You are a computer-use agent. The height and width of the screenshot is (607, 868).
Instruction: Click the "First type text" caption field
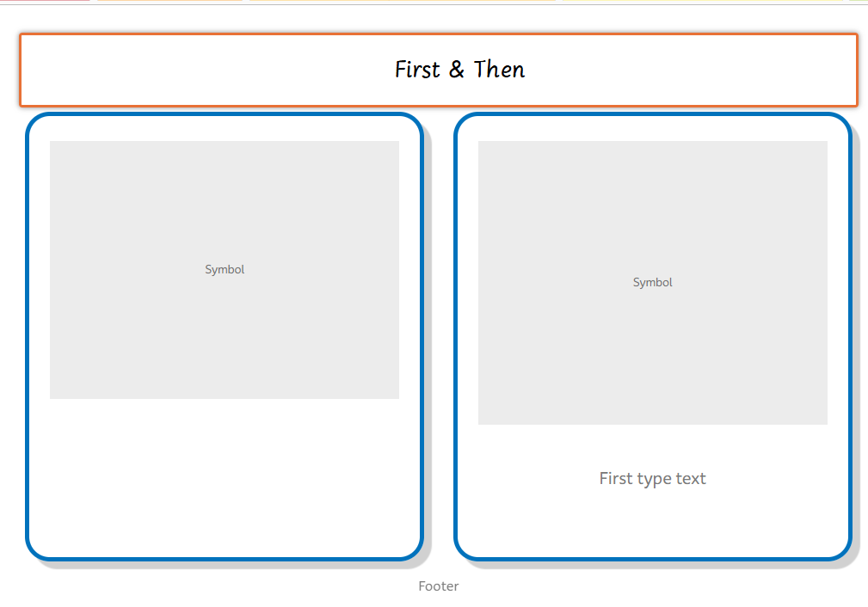[x=652, y=479]
